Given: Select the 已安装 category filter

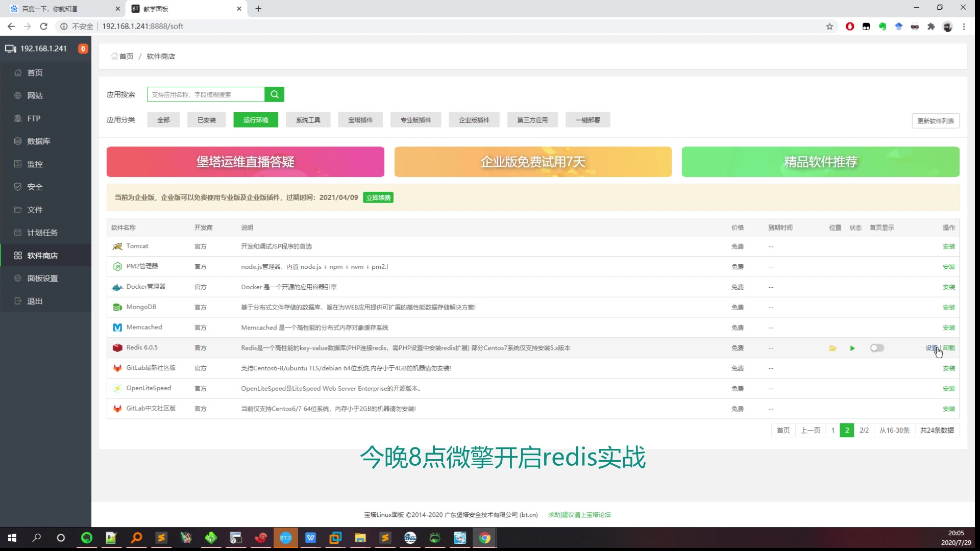Looking at the screenshot, I should [x=206, y=120].
